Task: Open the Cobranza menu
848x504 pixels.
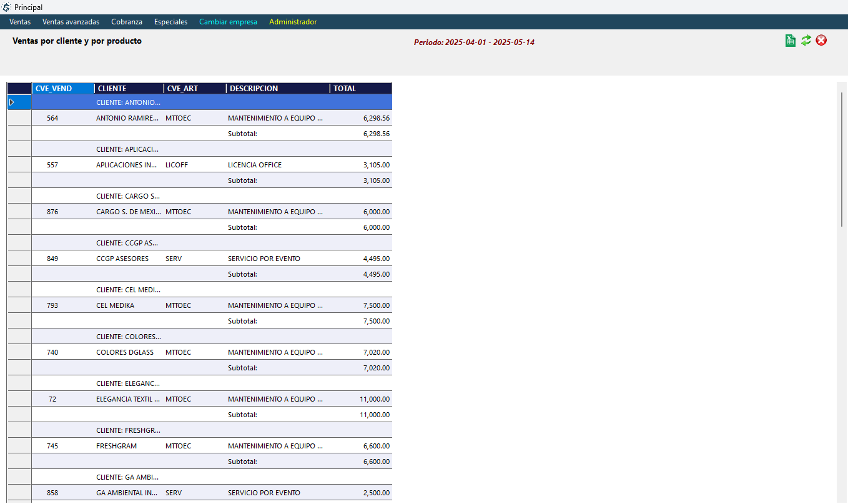Action: 127,22
